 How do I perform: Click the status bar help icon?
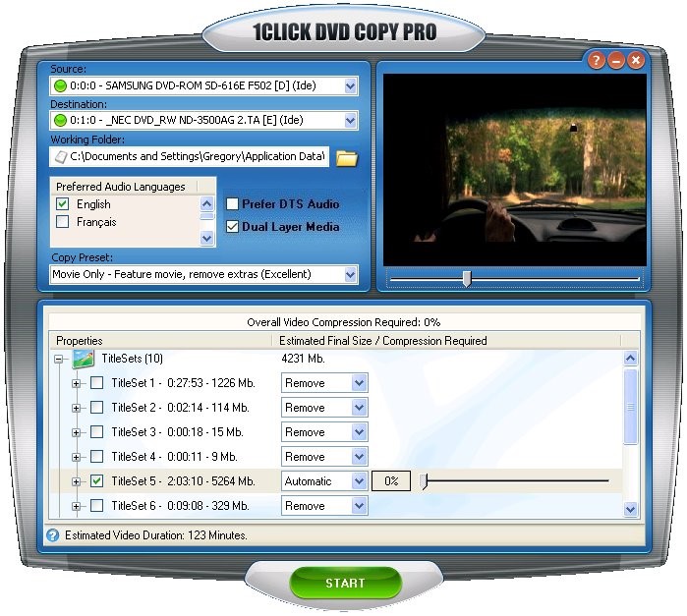point(53,535)
